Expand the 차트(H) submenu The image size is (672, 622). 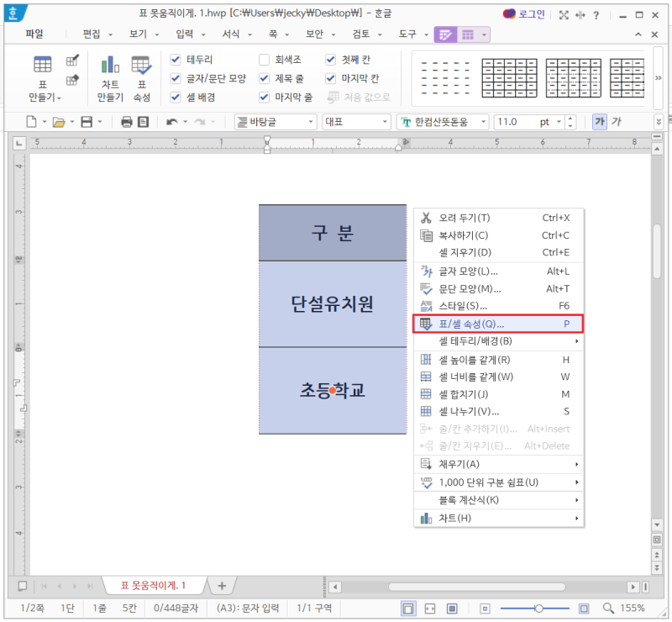click(498, 518)
